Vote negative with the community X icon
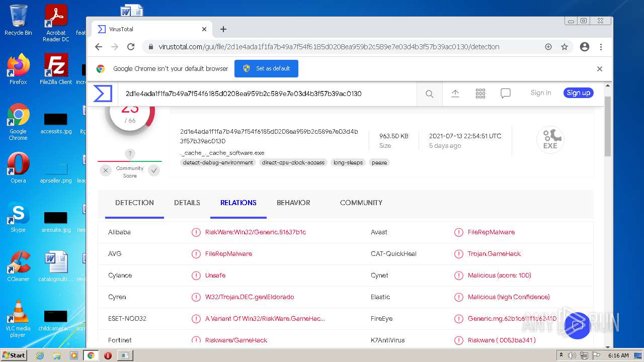 tap(106, 170)
